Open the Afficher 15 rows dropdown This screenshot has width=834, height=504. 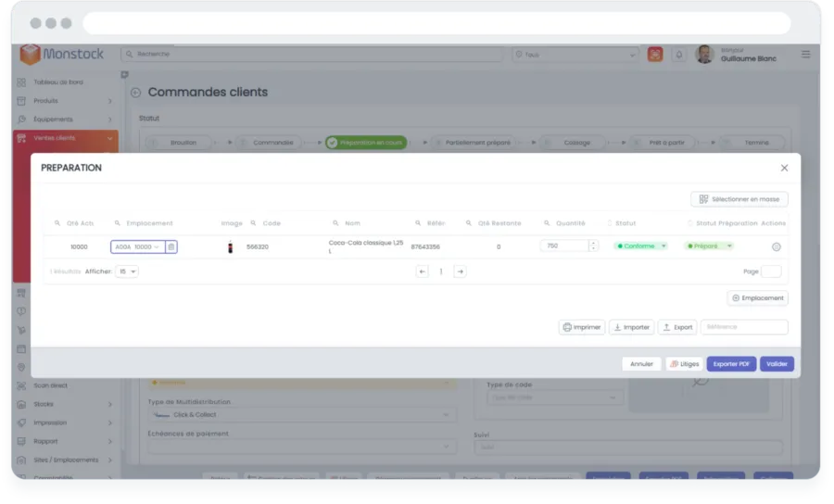[x=127, y=271]
